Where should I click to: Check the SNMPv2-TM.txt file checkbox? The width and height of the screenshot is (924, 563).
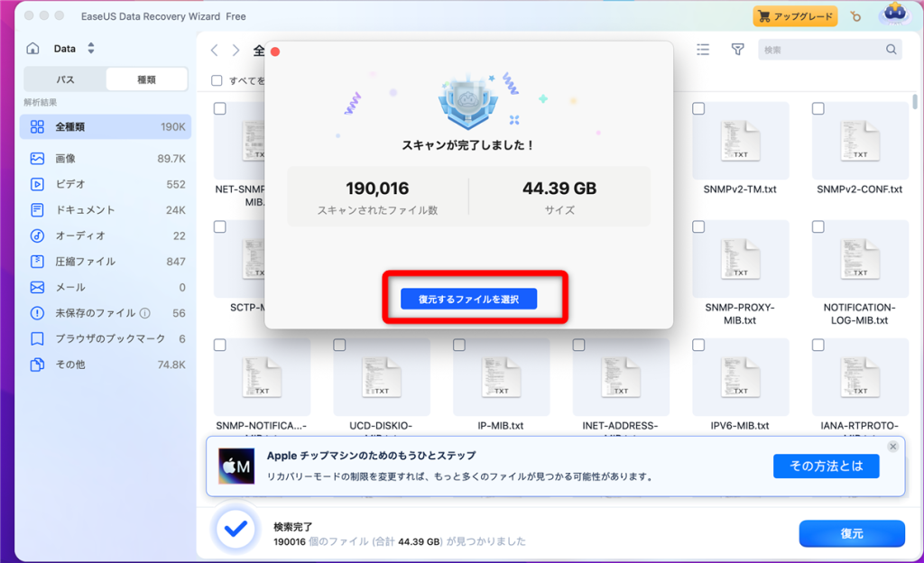click(x=698, y=108)
